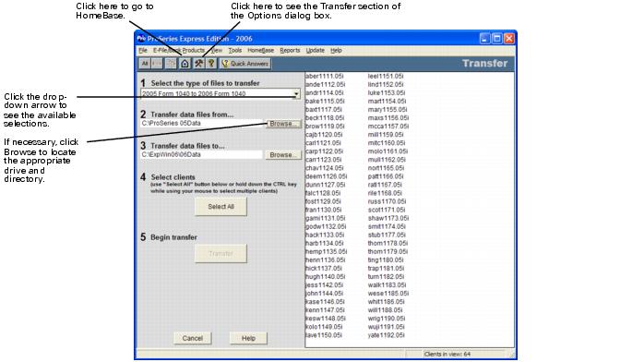Select client file bake1115.05i
Image resolution: width=644 pixels, height=362 pixels.
click(x=326, y=101)
